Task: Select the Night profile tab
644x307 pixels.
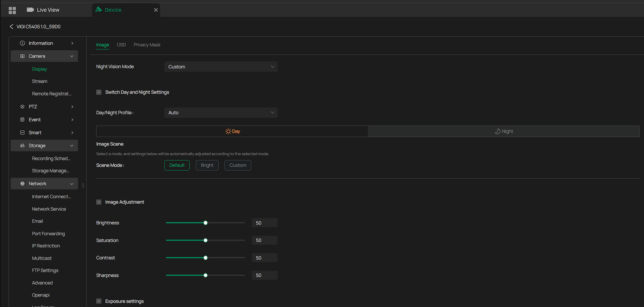Action: click(x=504, y=131)
